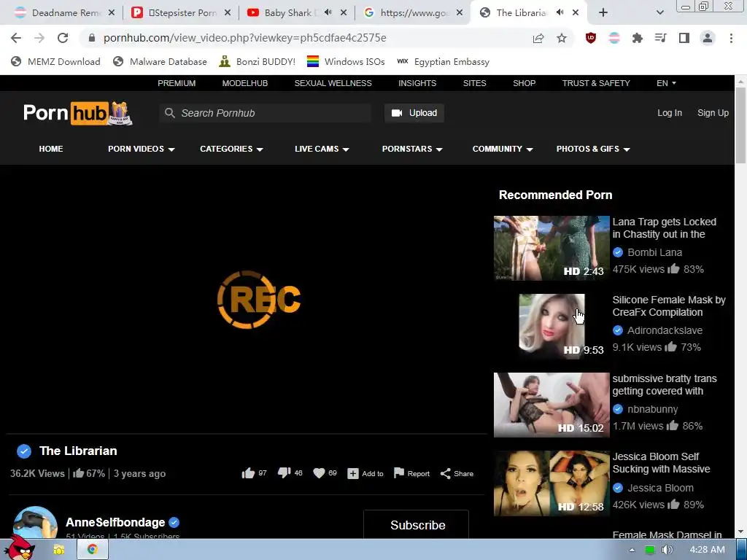Open the Bonzi BUDDY! bookmark
The width and height of the screenshot is (747, 560).
(x=258, y=61)
